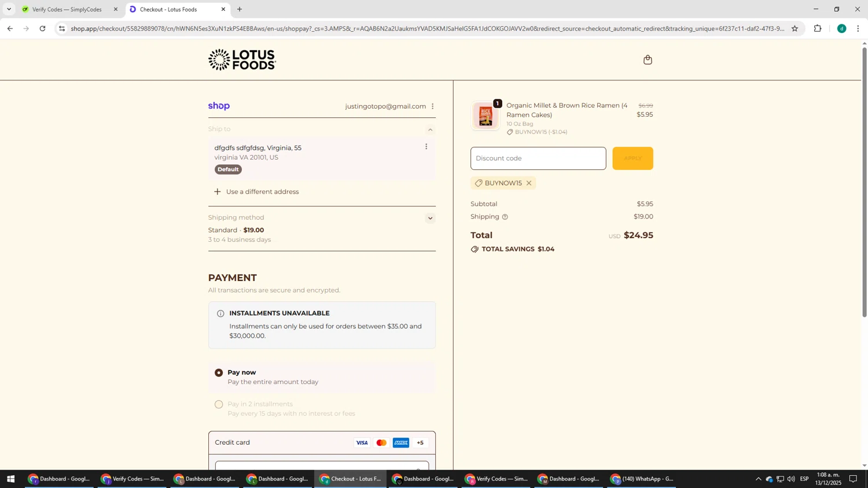The height and width of the screenshot is (488, 868).
Task: Open address options three-dot menu
Action: click(x=426, y=147)
